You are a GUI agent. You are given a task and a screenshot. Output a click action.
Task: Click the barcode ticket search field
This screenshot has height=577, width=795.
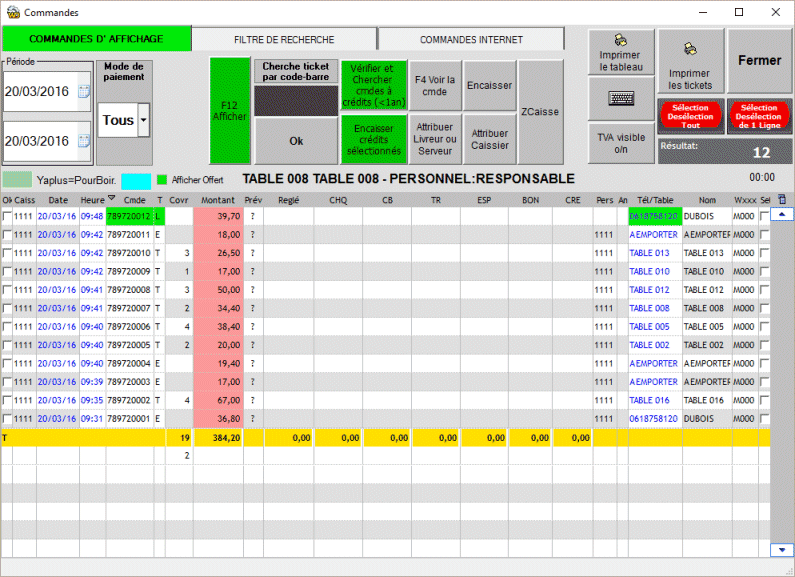pos(296,101)
